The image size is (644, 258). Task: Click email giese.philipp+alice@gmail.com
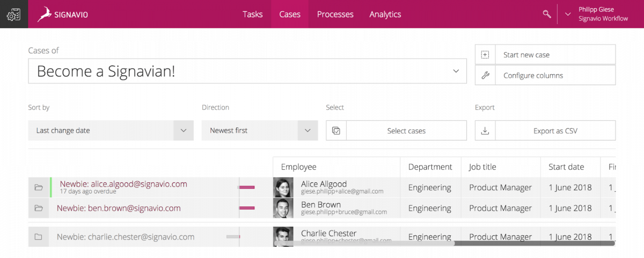click(x=342, y=191)
